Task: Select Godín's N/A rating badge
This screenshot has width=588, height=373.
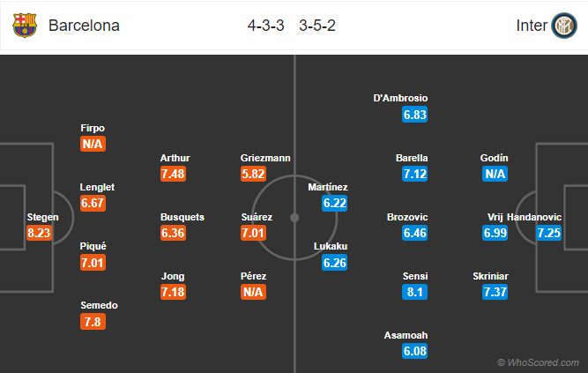Action: (x=495, y=175)
